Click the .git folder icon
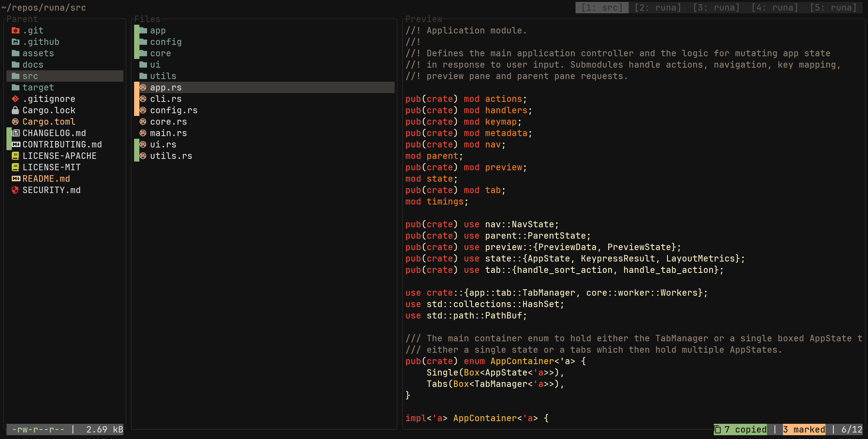 [x=15, y=30]
